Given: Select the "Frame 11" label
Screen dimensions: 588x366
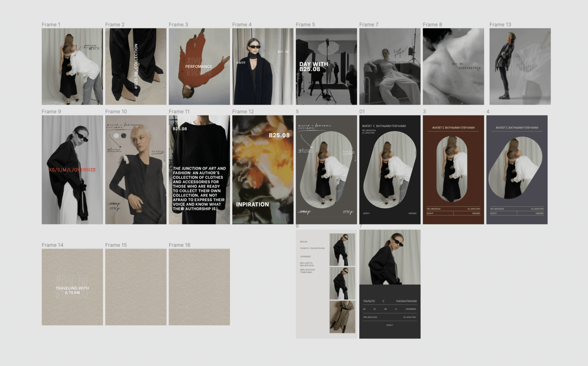Looking at the screenshot, I should 179,112.
